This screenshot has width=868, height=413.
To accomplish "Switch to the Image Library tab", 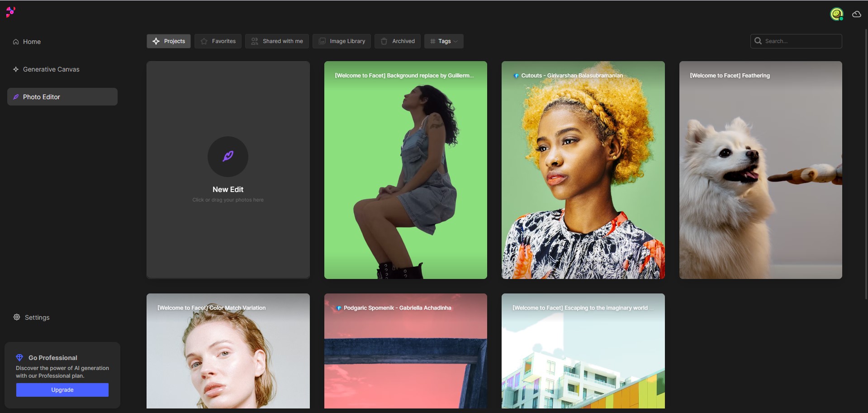I will tap(342, 41).
